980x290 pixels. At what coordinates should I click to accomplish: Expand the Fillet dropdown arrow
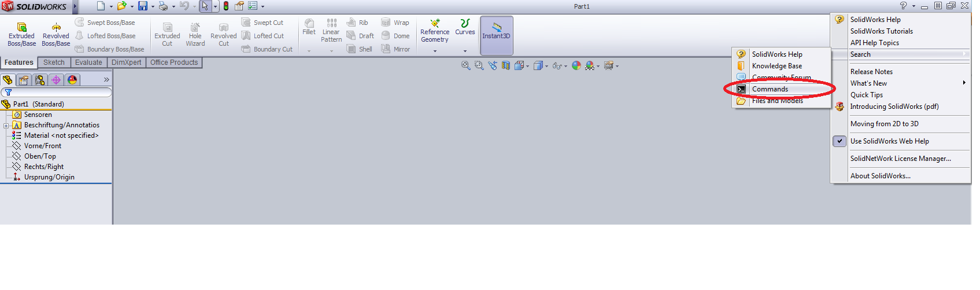pos(309,51)
